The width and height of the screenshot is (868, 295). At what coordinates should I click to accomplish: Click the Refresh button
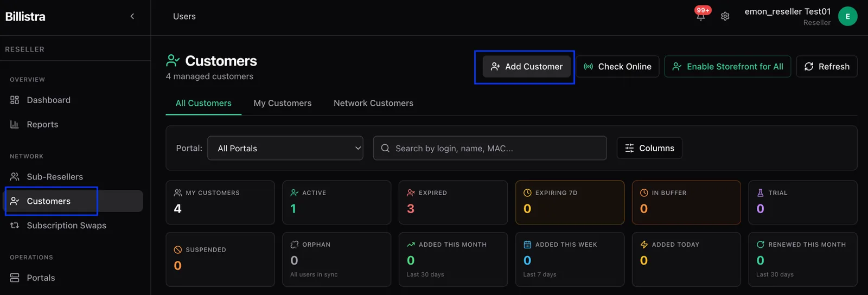[827, 67]
